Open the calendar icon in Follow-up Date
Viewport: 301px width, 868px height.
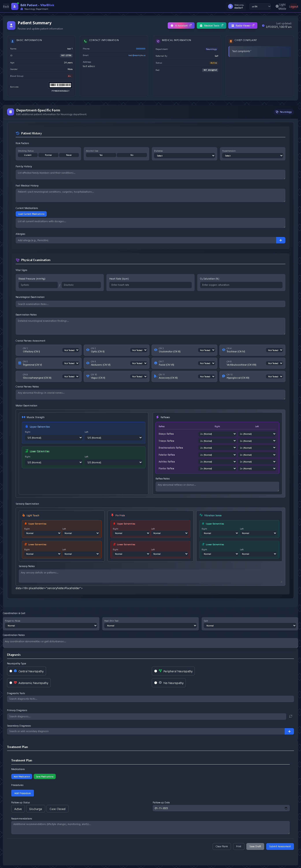click(286, 808)
